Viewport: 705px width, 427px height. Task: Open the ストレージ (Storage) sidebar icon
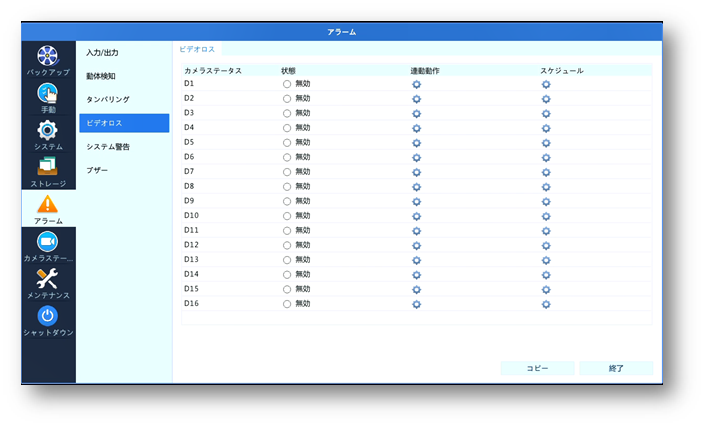(48, 167)
